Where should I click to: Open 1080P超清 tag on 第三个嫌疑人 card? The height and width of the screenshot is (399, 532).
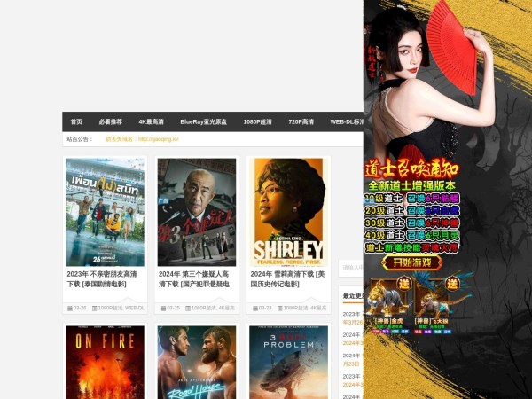[x=203, y=308]
